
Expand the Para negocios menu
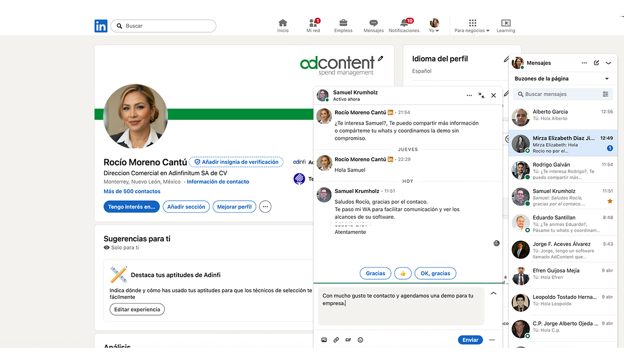pyautogui.click(x=472, y=26)
